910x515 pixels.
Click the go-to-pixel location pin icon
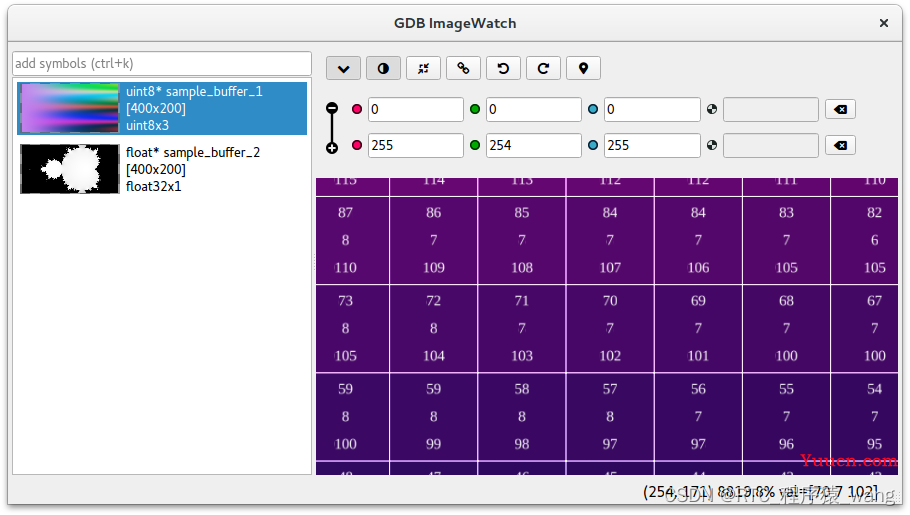click(583, 69)
